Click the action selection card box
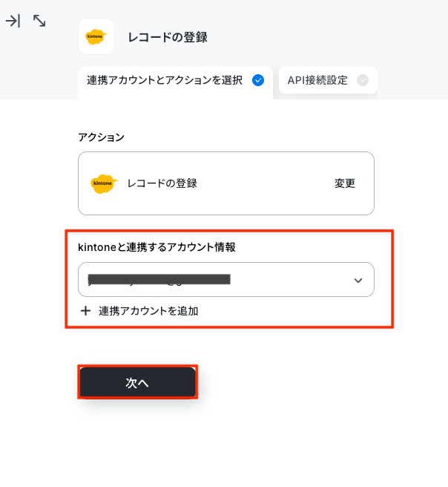This screenshot has height=487, width=448. 226,183
